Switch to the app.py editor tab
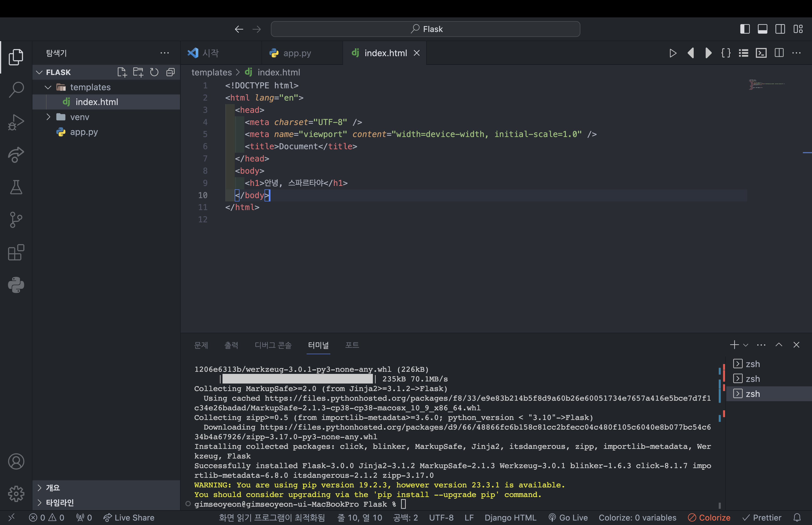This screenshot has height=525, width=812. pyautogui.click(x=303, y=53)
